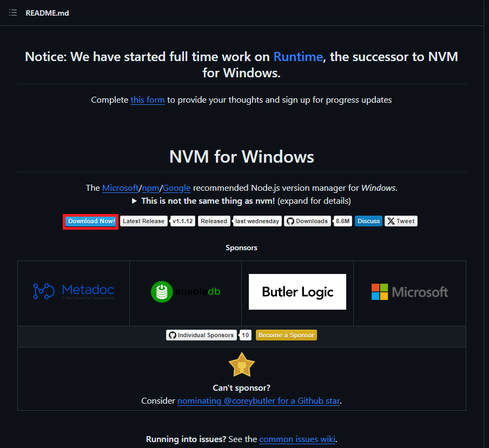Image resolution: width=489 pixels, height=448 pixels.
Task: Click the v1.1.12 version badge
Action: (183, 221)
